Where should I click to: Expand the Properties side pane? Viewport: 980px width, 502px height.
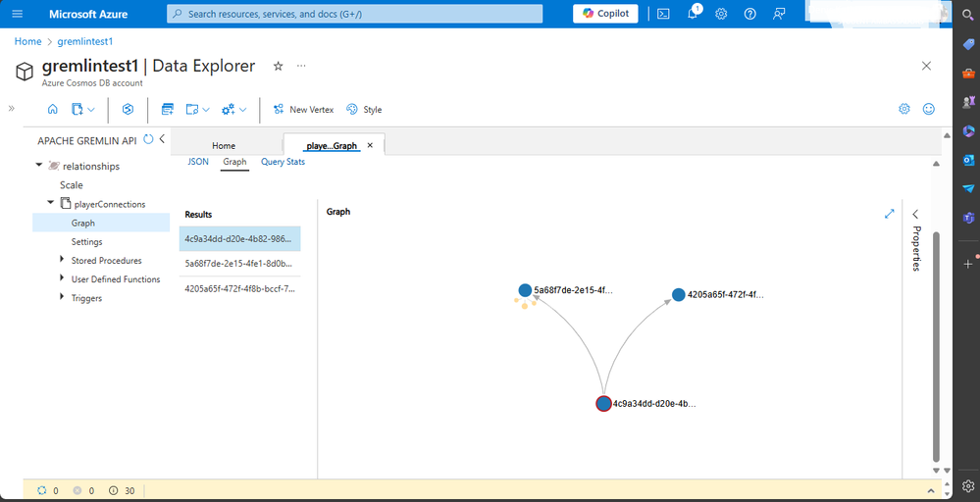pos(915,214)
